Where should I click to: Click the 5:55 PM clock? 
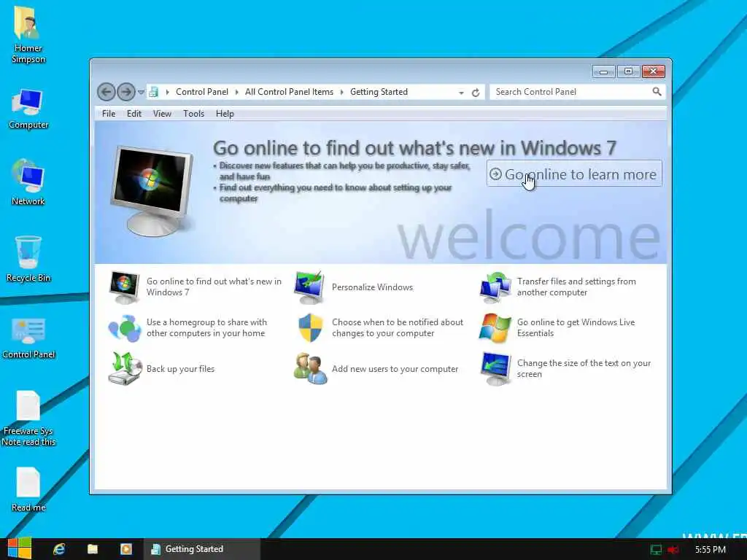[x=711, y=550]
